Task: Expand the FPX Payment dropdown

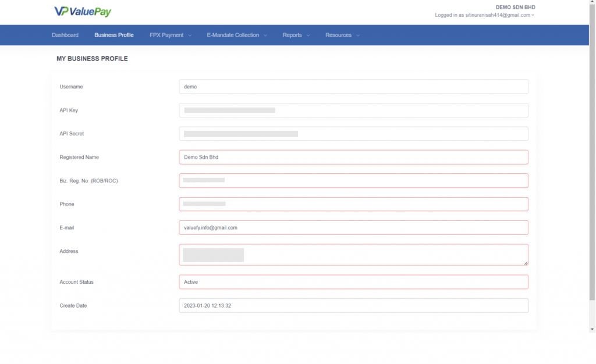Action: pos(170,35)
